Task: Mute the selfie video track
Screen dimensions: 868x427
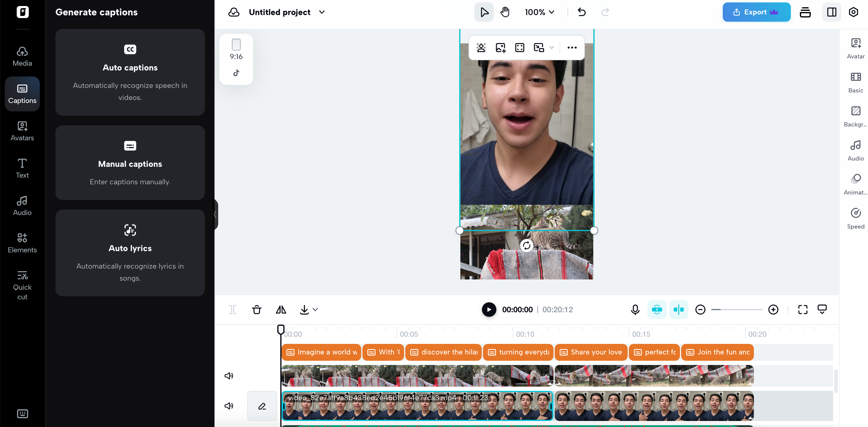Action: [x=229, y=406]
